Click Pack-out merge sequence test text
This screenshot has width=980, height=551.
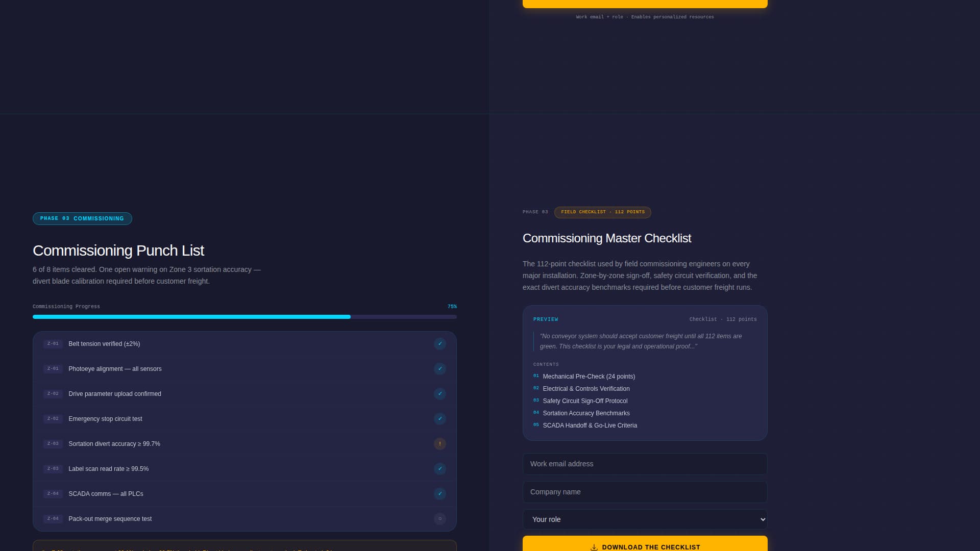coord(110,519)
